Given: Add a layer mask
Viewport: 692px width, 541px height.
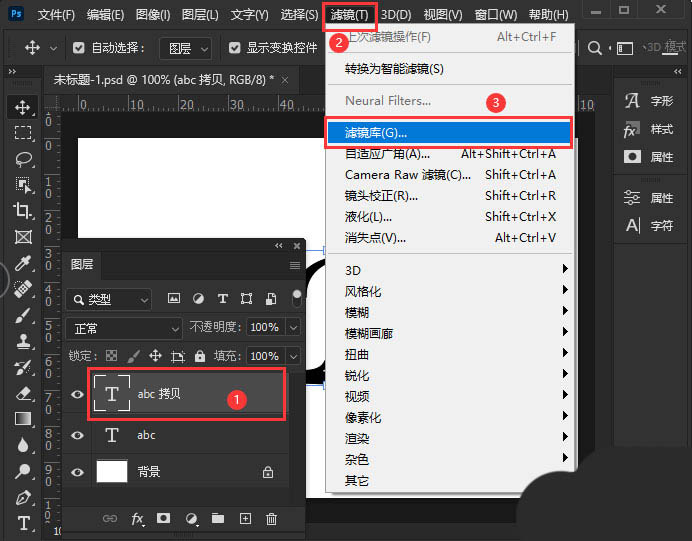Looking at the screenshot, I should coord(163,518).
